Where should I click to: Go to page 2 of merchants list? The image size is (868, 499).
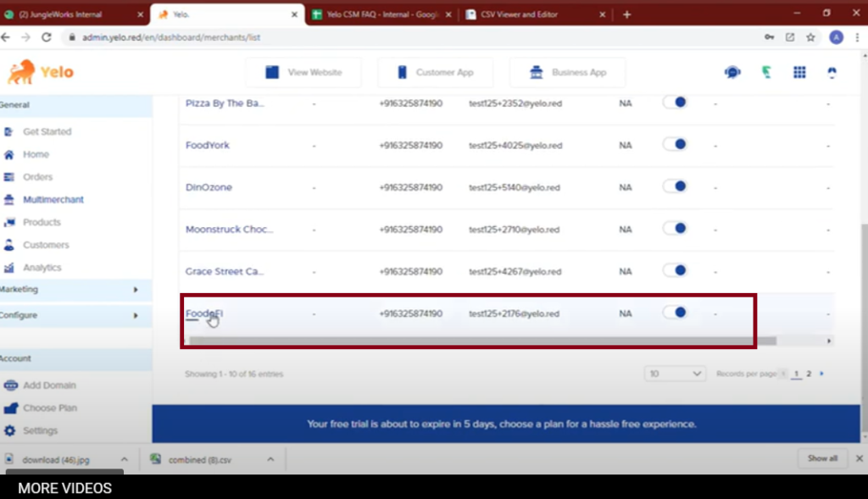click(x=809, y=374)
